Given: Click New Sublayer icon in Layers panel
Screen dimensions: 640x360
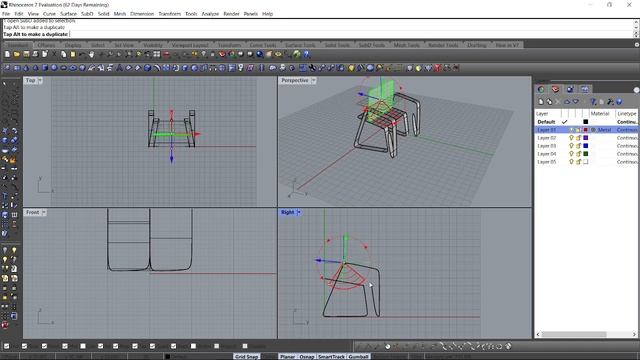Looking at the screenshot, I should click(549, 102).
